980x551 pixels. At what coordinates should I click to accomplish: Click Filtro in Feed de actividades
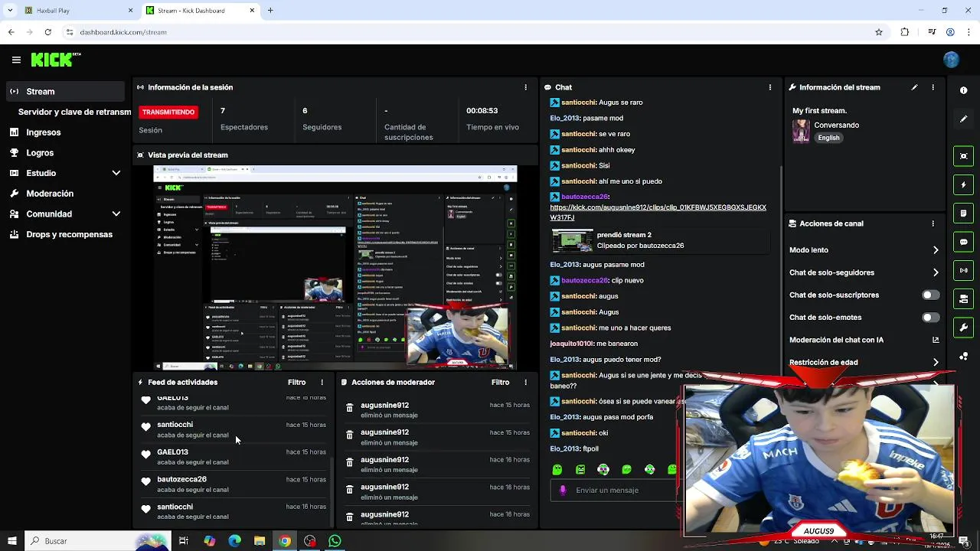click(296, 382)
